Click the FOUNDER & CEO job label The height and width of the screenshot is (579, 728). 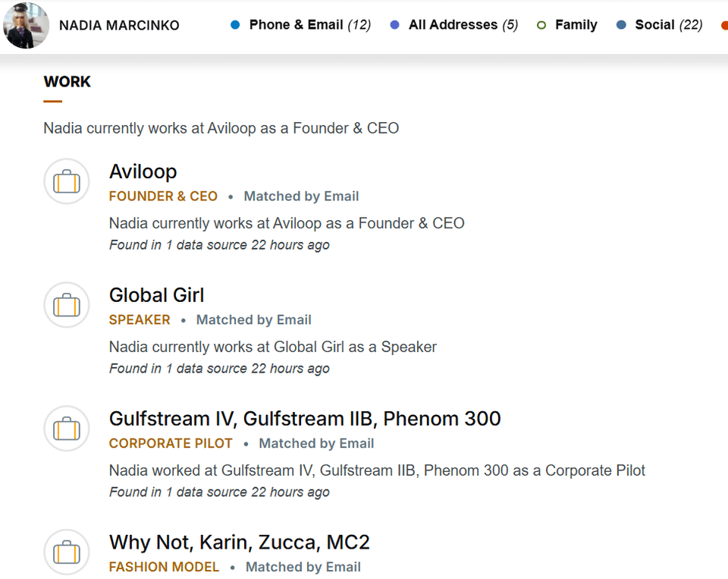point(163,197)
